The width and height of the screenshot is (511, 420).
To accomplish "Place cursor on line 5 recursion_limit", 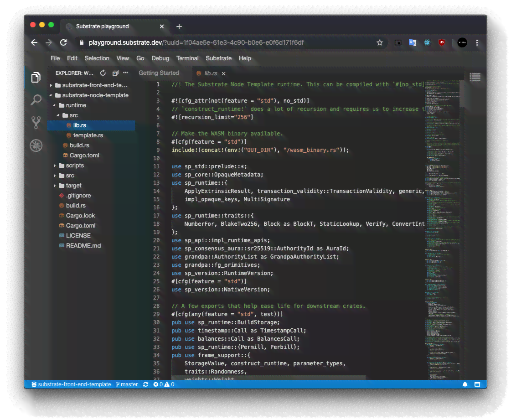I will coord(212,117).
